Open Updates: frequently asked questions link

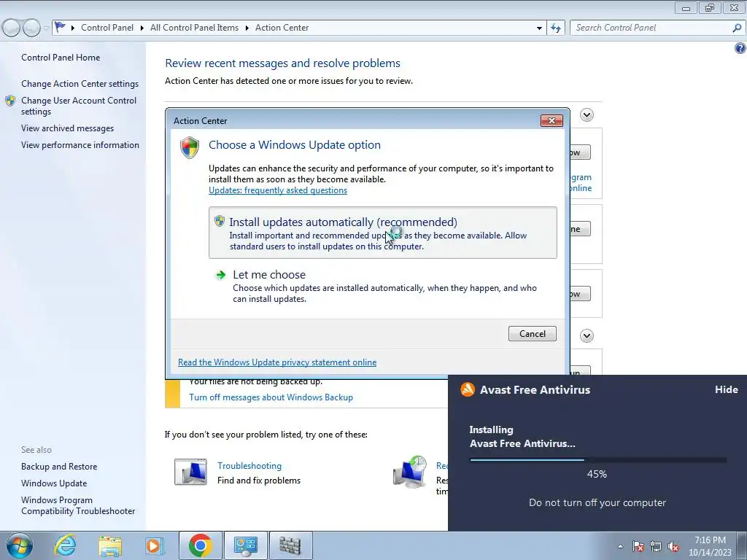pyautogui.click(x=278, y=190)
